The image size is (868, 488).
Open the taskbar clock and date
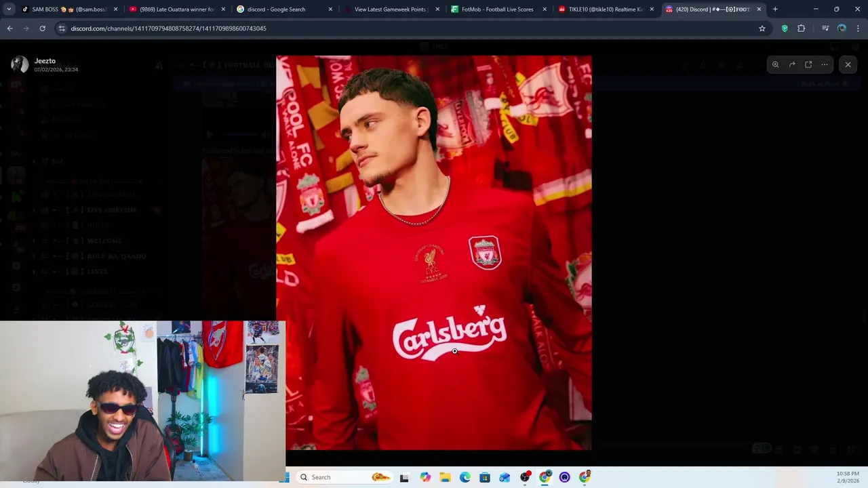(x=848, y=477)
